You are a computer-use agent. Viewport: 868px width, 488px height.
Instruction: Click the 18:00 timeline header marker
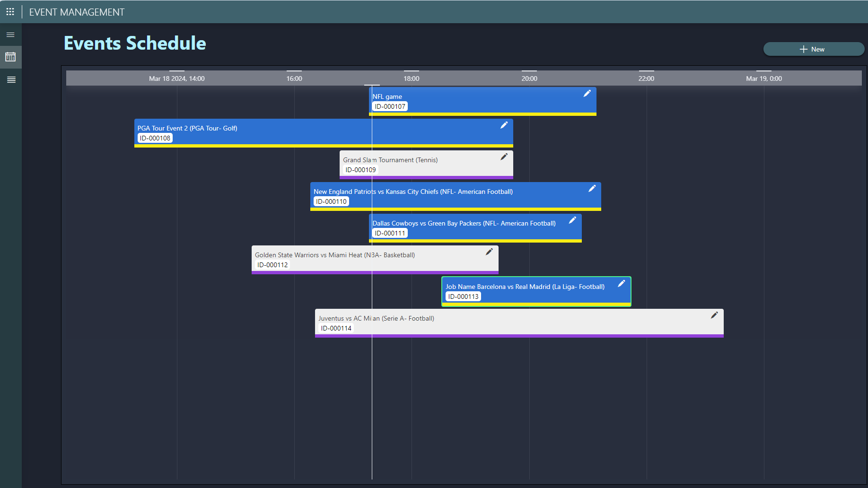tap(412, 78)
